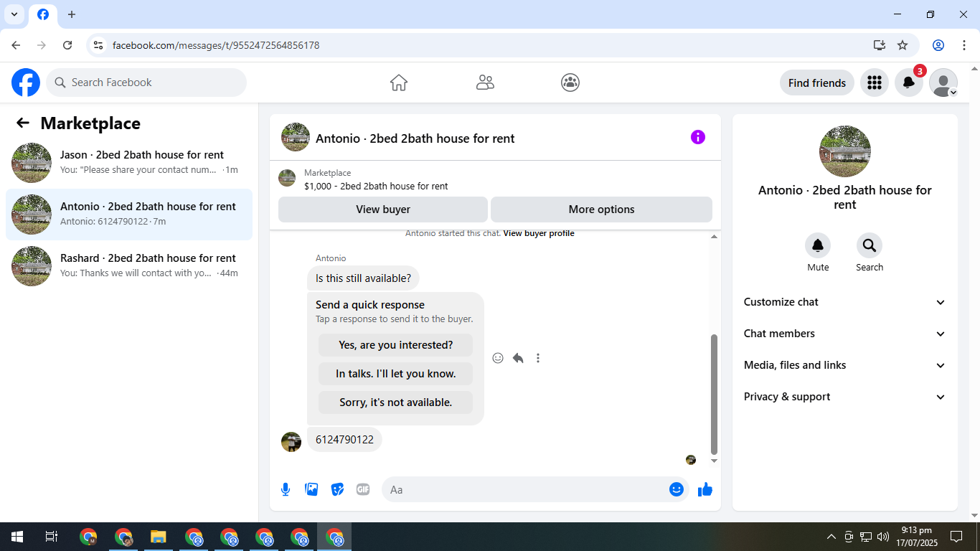Open the Chrome three-dot menu
The height and width of the screenshot is (551, 980).
(x=964, y=45)
